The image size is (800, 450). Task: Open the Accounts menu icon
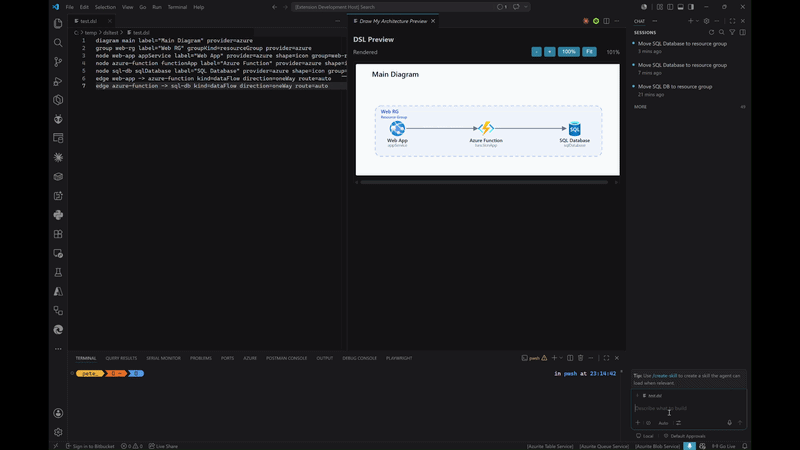58,413
